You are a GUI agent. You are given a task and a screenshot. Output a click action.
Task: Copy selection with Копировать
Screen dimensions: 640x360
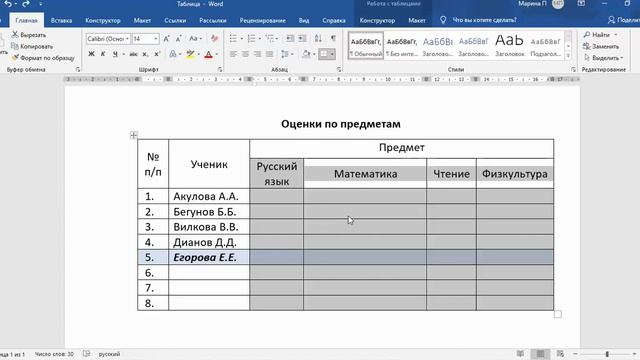coord(32,47)
